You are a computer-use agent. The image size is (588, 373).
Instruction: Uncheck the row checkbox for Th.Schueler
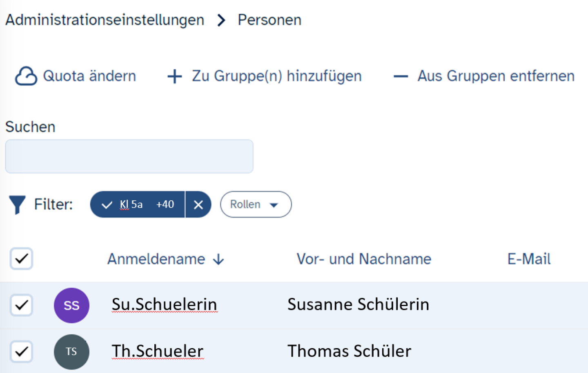21,351
